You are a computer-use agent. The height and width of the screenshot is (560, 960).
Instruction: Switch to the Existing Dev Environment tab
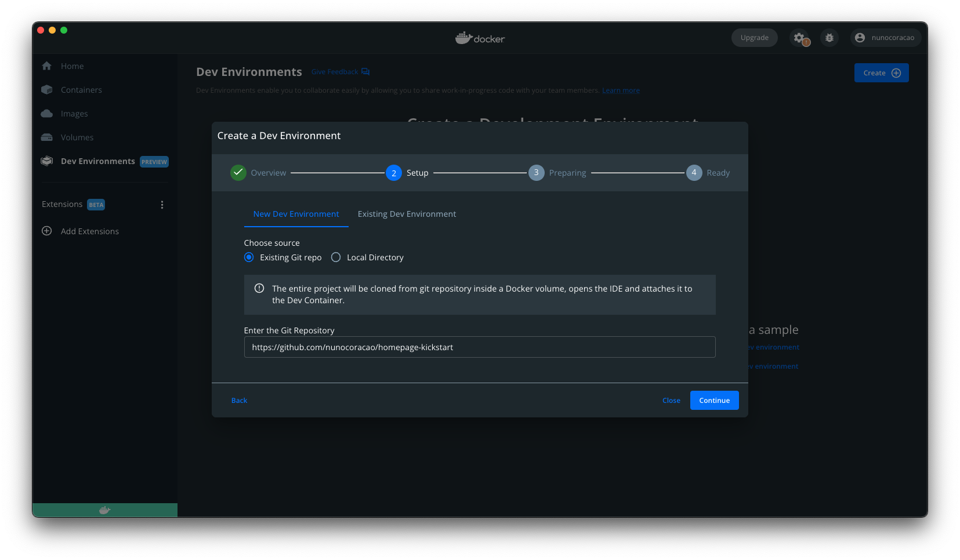[407, 214]
